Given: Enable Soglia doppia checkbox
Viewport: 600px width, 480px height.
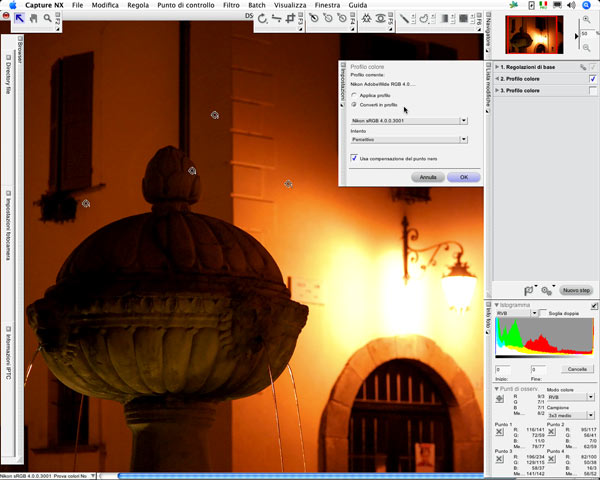Looking at the screenshot, I should [543, 313].
